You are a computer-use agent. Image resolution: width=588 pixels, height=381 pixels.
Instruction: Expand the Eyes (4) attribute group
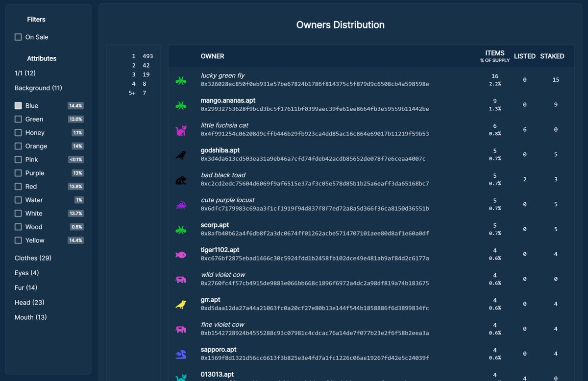(x=26, y=273)
